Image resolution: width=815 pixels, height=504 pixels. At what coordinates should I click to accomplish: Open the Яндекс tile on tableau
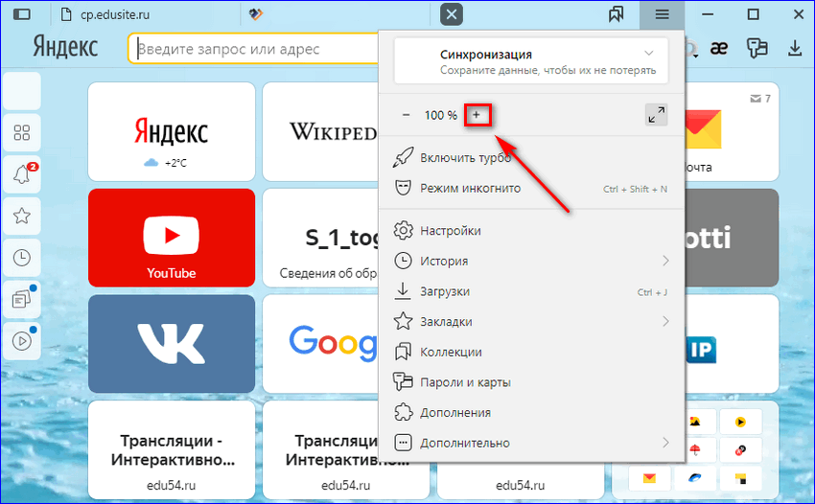click(x=172, y=131)
